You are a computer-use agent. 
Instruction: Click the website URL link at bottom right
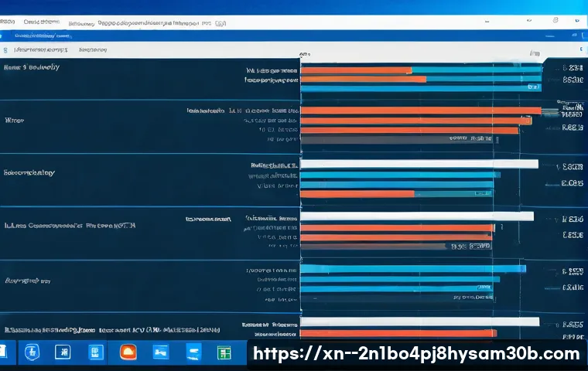tap(416, 354)
